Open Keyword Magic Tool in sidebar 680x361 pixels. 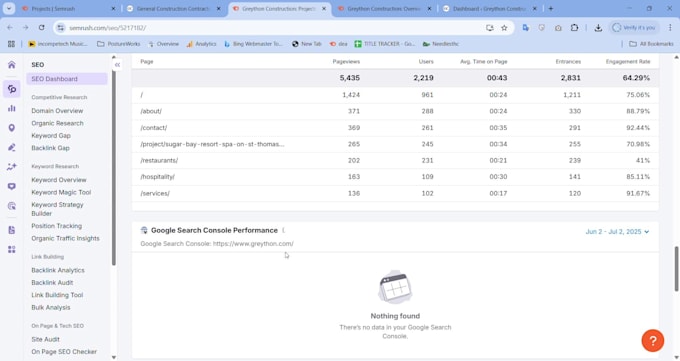(x=61, y=192)
